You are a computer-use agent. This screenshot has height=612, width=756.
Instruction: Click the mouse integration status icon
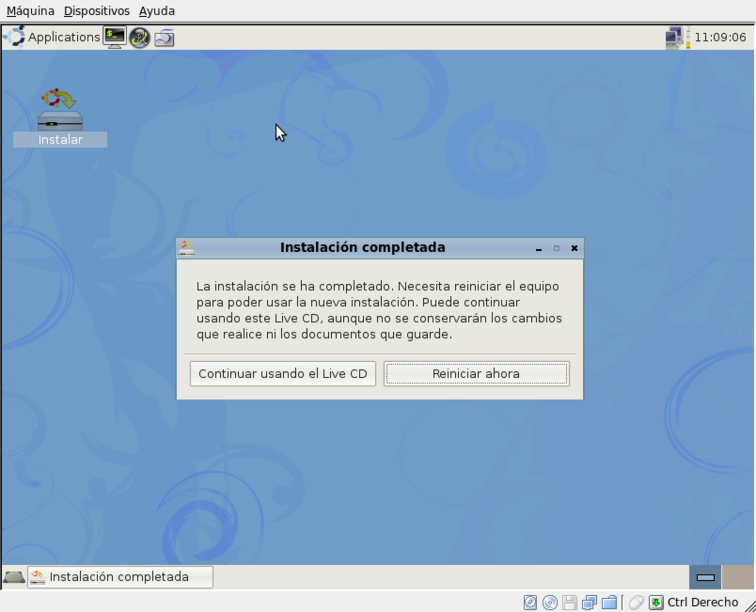click(x=636, y=602)
